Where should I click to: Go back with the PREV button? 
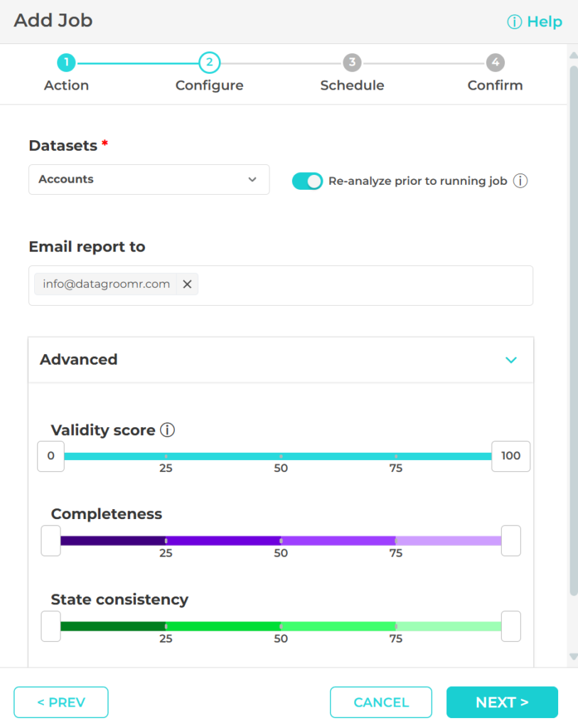pyautogui.click(x=60, y=702)
